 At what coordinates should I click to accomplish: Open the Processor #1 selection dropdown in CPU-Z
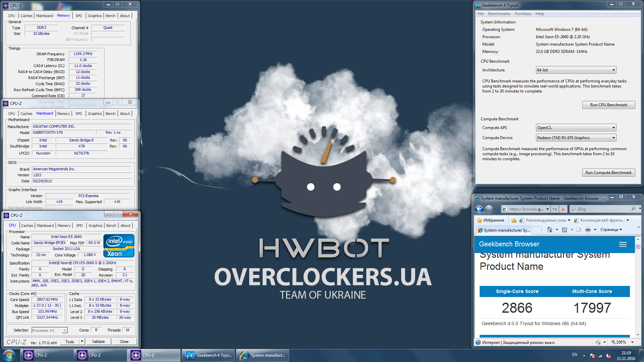50,330
